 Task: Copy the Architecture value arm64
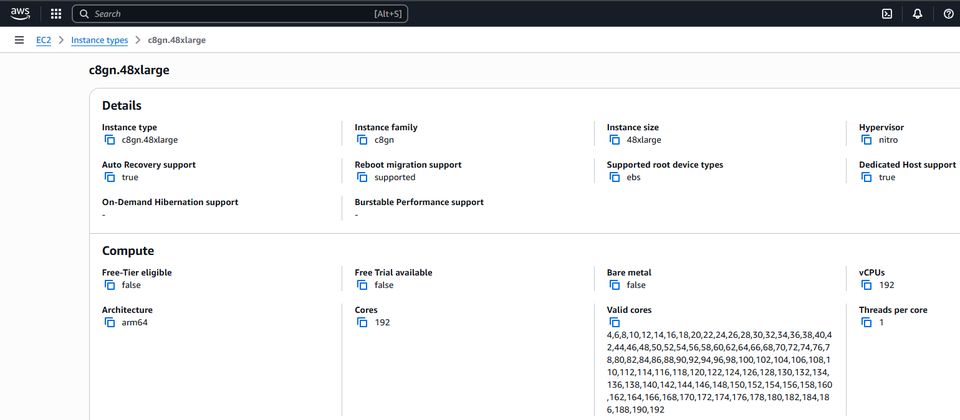tap(110, 322)
